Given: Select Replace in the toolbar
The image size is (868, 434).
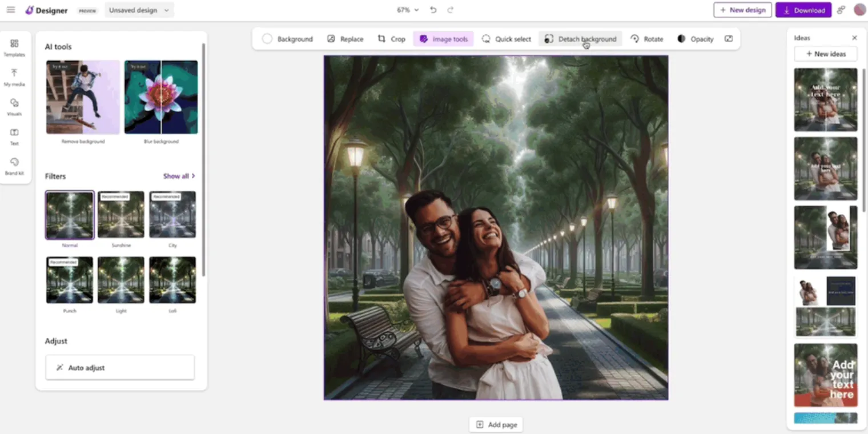Looking at the screenshot, I should click(x=345, y=39).
